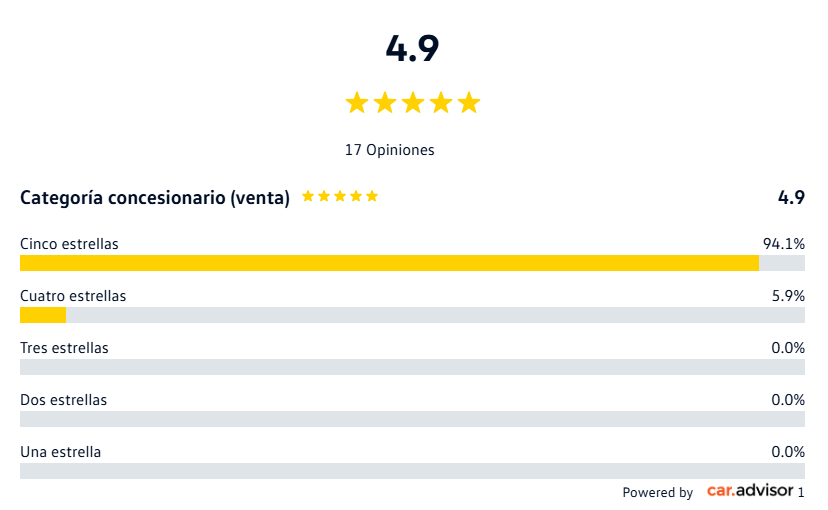The height and width of the screenshot is (510, 828).
Task: Select the Categoría concesionario (venta) heading
Action: tap(155, 197)
